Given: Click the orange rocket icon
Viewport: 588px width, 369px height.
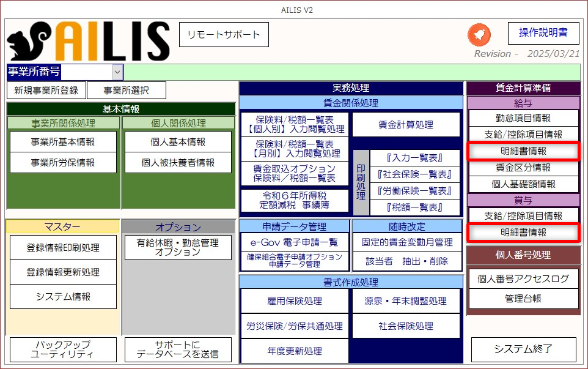Looking at the screenshot, I should 479,35.
